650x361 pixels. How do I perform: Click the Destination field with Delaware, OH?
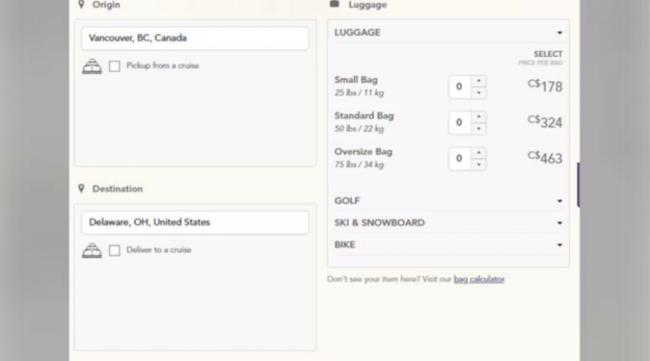tap(195, 222)
